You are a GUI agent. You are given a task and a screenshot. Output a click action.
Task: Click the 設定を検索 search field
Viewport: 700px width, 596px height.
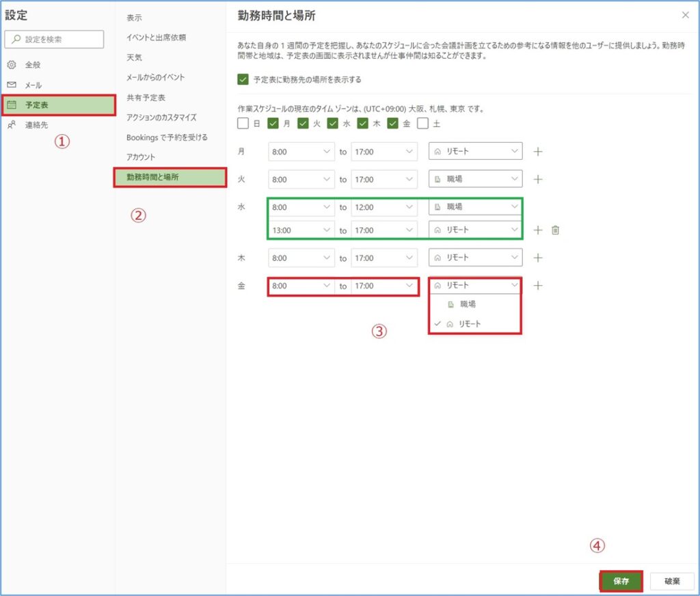[55, 40]
